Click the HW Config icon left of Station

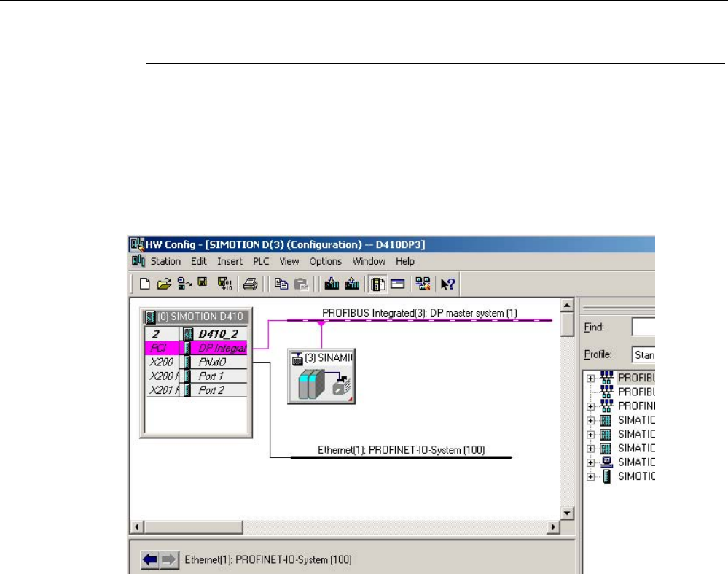(138, 261)
